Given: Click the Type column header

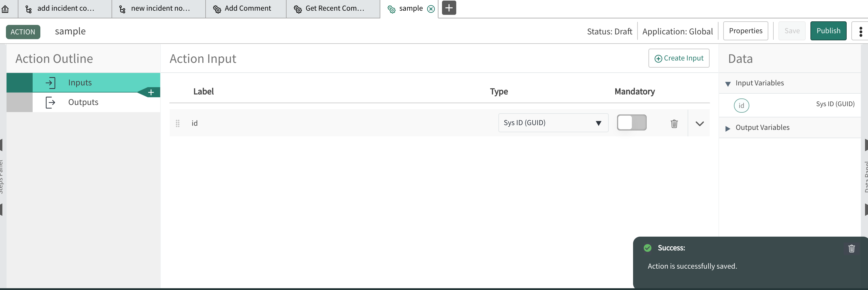Looking at the screenshot, I should point(499,92).
